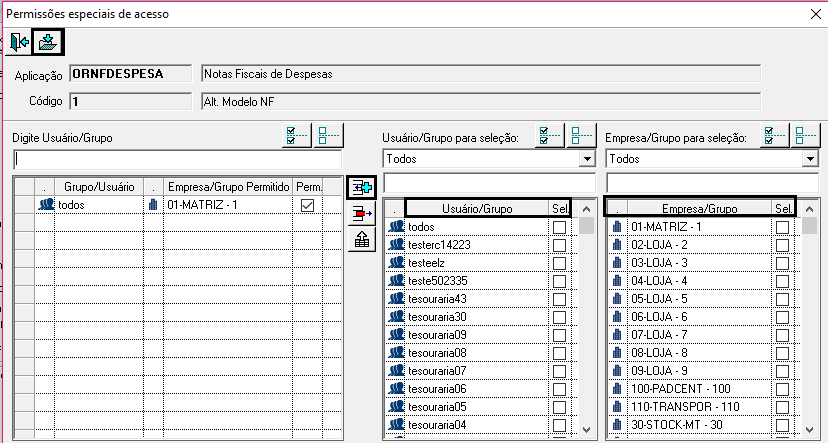Image resolution: width=828 pixels, height=443 pixels.
Task: Click scrollbar thumb of user list
Action: coord(586,225)
